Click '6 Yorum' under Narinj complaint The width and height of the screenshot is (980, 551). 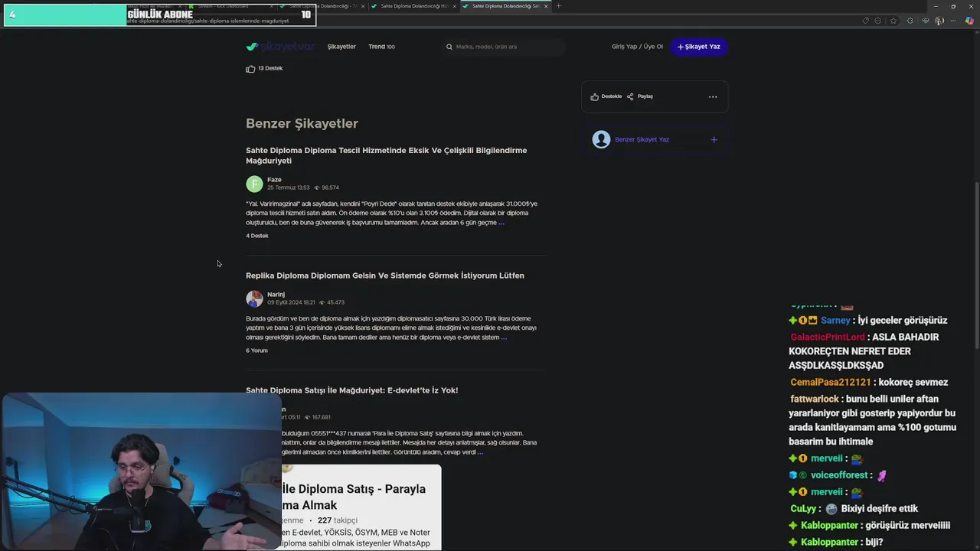coord(256,350)
